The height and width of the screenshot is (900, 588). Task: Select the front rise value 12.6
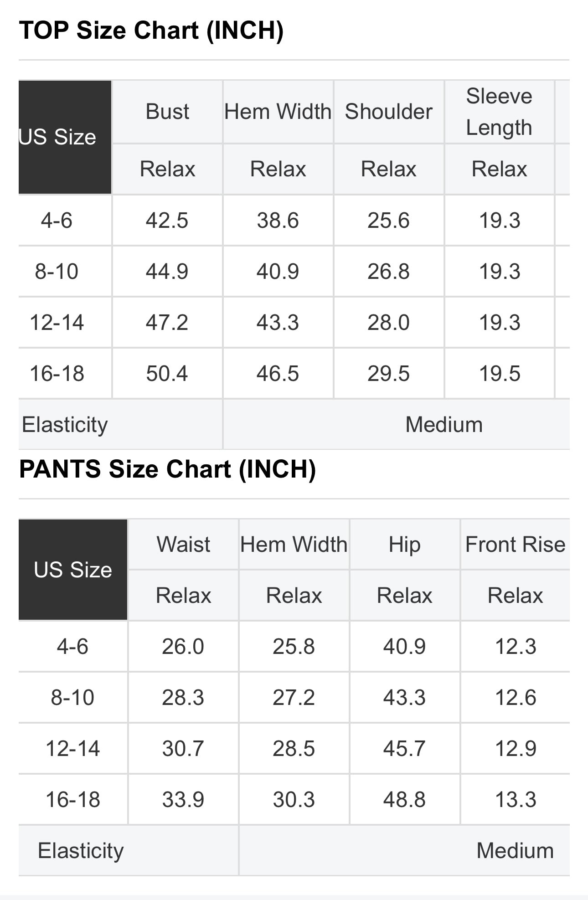click(x=516, y=698)
